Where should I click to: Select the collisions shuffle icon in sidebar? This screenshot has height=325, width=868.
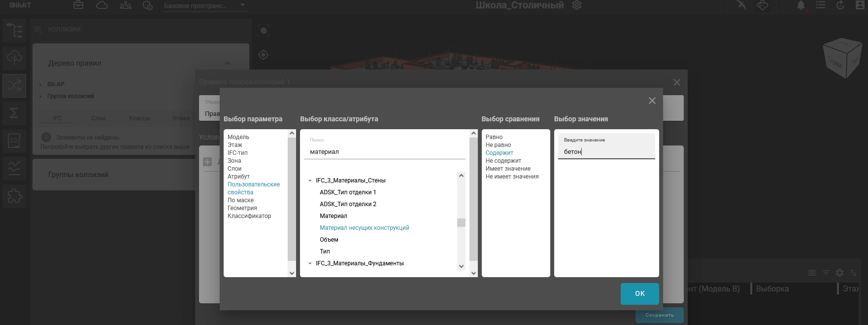point(14,86)
